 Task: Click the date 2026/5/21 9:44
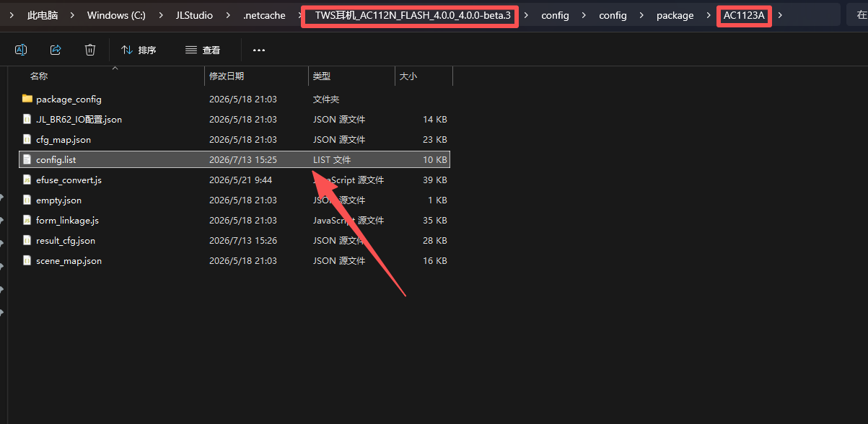pyautogui.click(x=240, y=180)
